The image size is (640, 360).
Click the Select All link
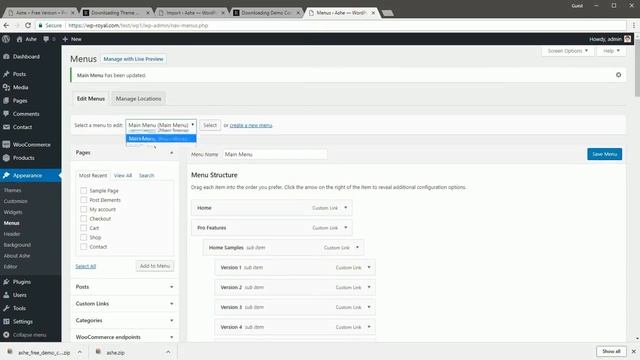[86, 266]
